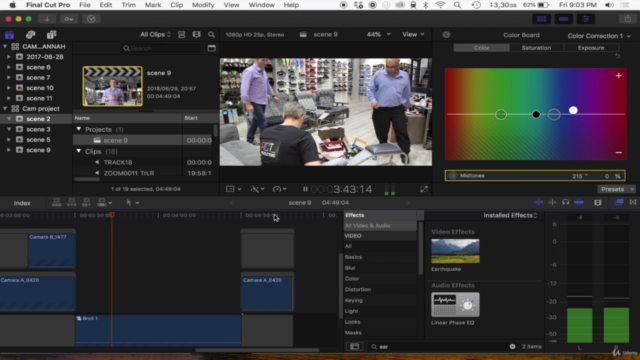Click the Wi-Fi menu bar icon
Image resolution: width=640 pixels, height=360 pixels.
click(440, 5)
